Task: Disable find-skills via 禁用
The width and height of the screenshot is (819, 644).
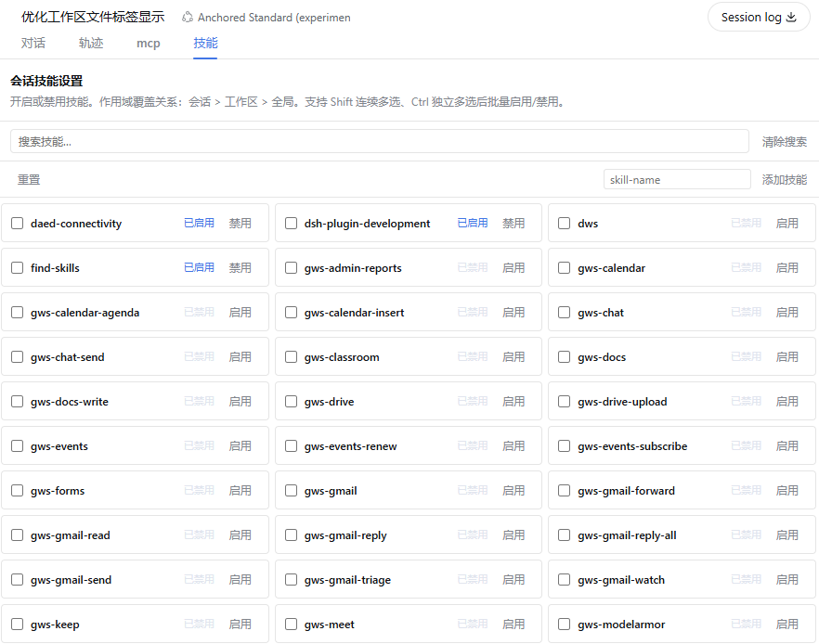Action: coord(240,268)
